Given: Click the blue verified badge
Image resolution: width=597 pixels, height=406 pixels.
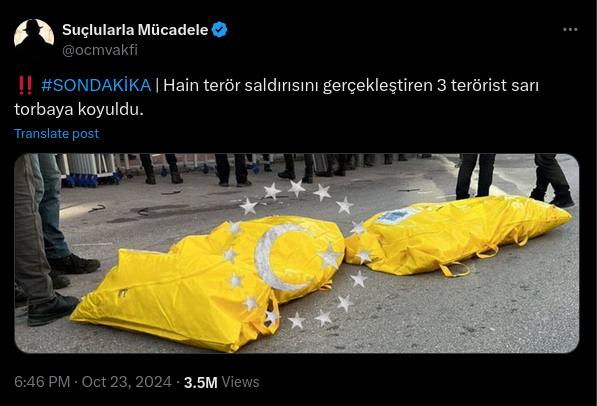Looking at the screenshot, I should [219, 30].
